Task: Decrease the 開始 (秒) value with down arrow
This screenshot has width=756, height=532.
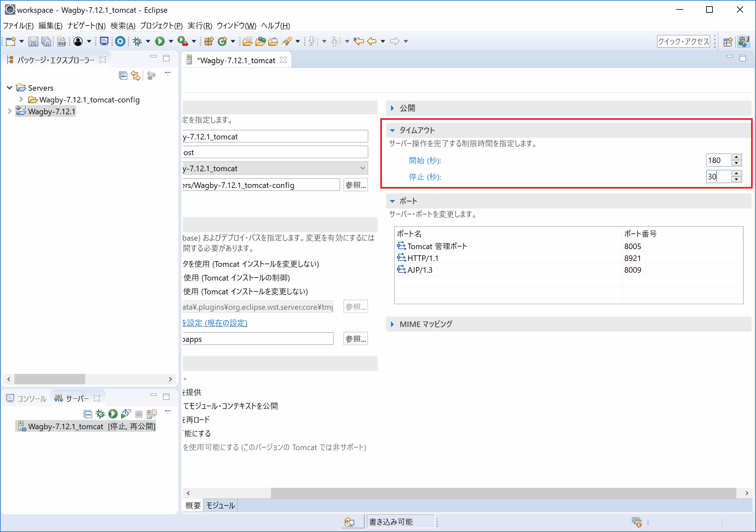Action: click(x=736, y=163)
